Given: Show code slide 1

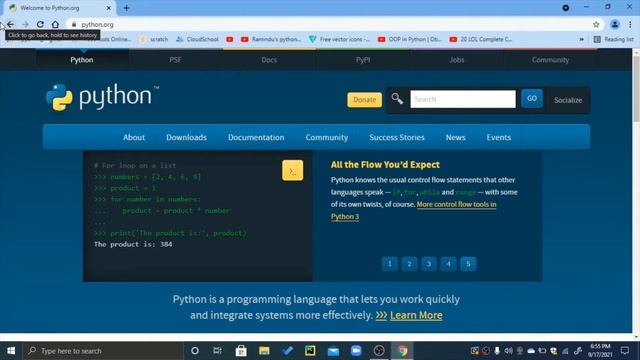Looking at the screenshot, I should (x=389, y=264).
